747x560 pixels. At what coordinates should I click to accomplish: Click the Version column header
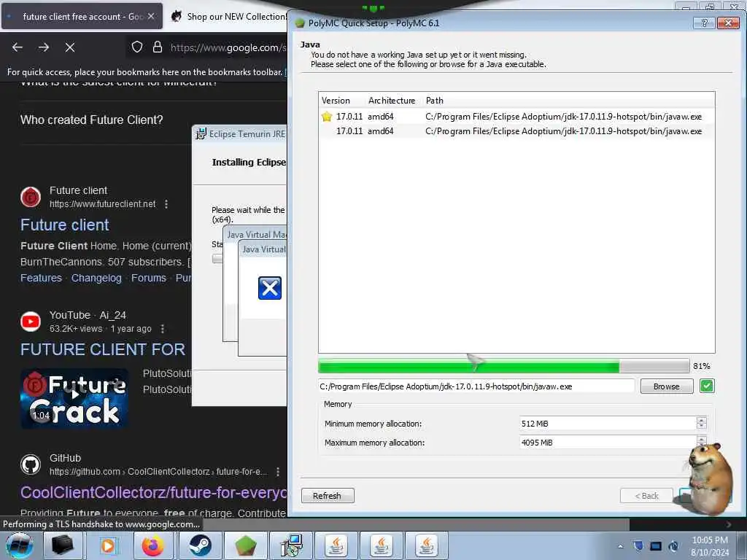(336, 101)
